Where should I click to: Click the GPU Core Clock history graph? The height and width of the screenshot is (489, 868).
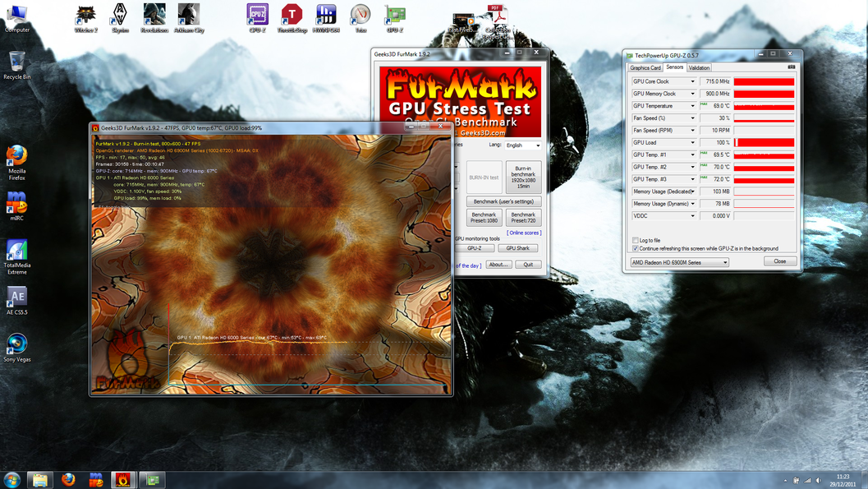pyautogui.click(x=764, y=81)
